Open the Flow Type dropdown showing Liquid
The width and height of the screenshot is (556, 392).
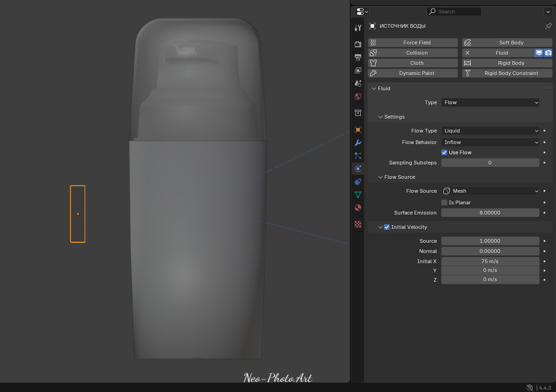tap(490, 131)
